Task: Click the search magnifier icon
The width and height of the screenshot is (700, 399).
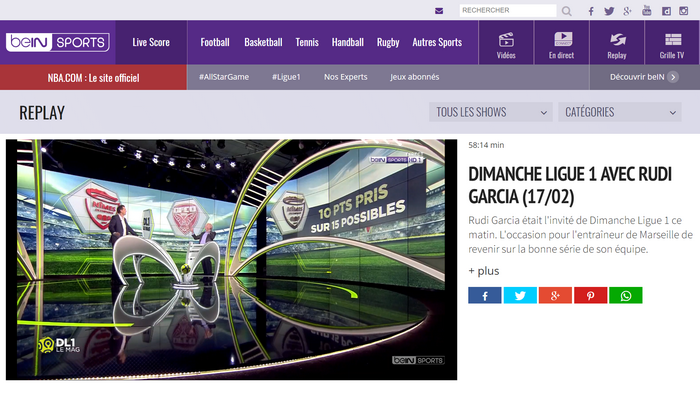Action: (x=567, y=11)
